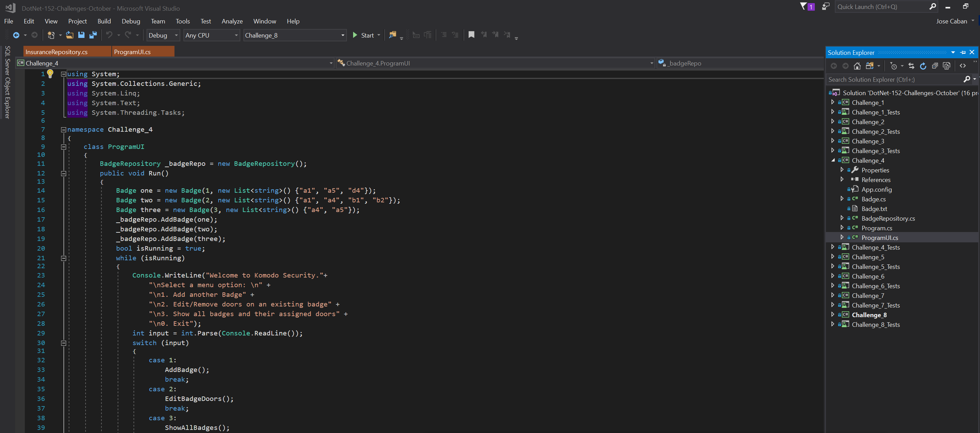This screenshot has height=433, width=980.
Task: Click the Toggle Bookmark toolbar icon
Action: [x=471, y=35]
